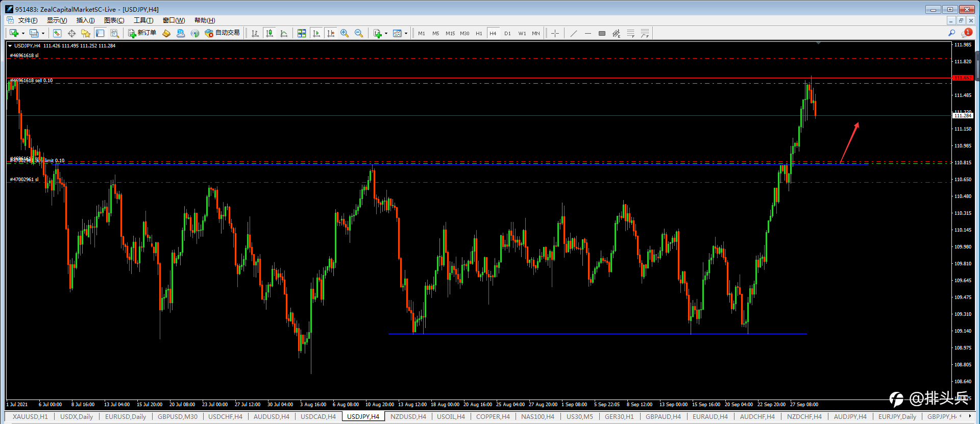Open the 文件(F) menu
This screenshot has height=424, width=980.
[28, 20]
